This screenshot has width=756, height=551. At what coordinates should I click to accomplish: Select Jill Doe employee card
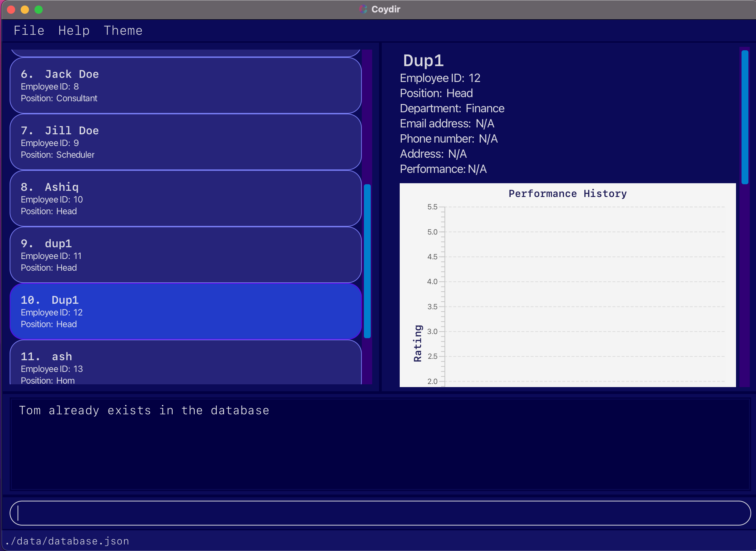(x=185, y=142)
